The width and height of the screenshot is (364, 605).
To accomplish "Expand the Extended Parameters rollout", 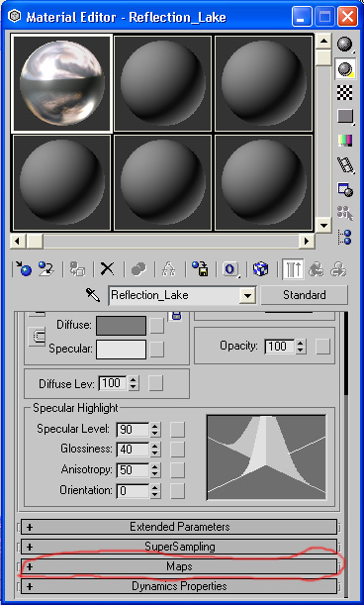I will (179, 527).
